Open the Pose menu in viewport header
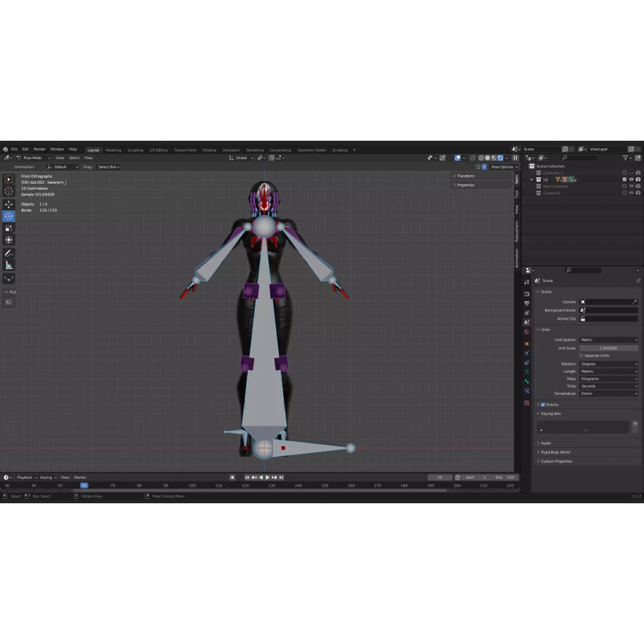644x644 pixels. point(88,158)
